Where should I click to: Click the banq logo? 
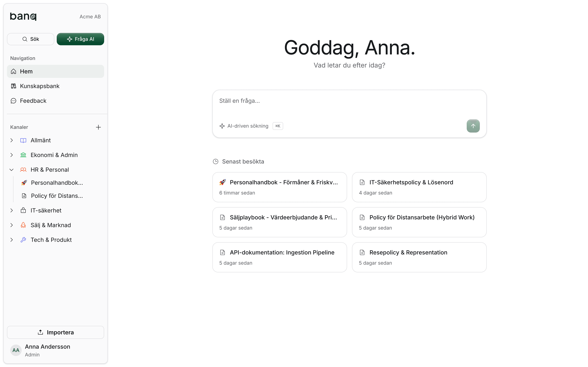point(23,16)
